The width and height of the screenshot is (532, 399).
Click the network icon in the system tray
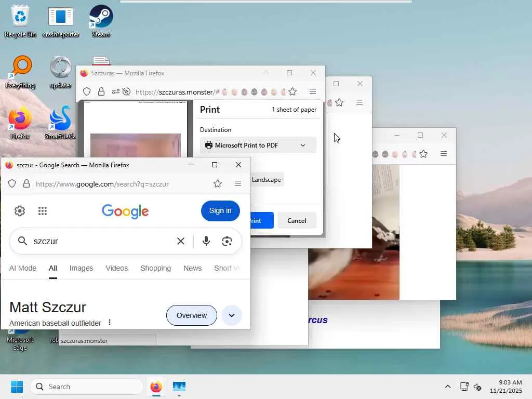(464, 387)
